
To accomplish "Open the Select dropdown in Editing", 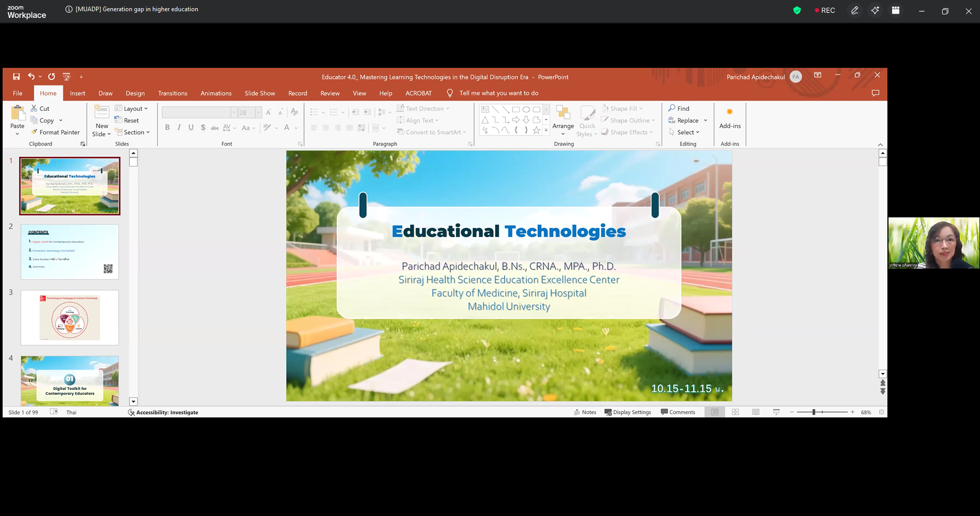I will (x=684, y=132).
